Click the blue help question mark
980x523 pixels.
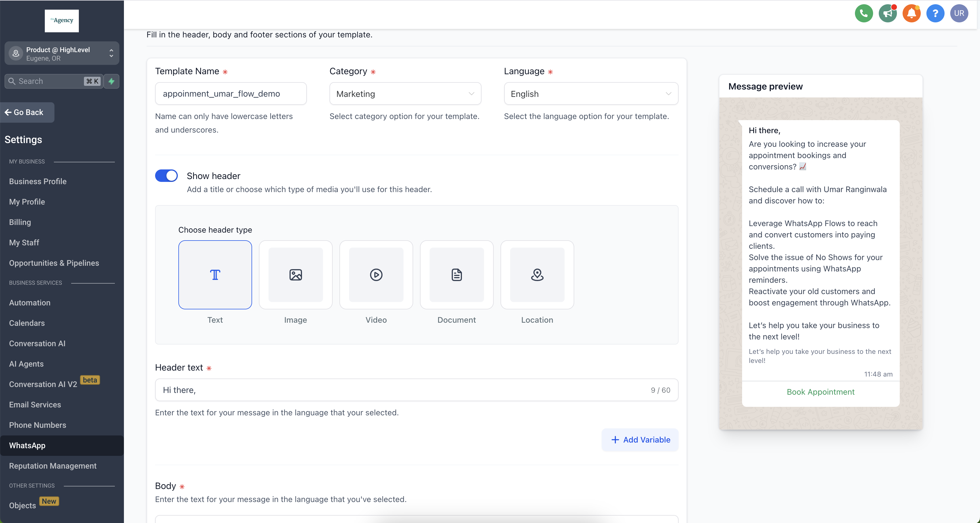point(935,14)
